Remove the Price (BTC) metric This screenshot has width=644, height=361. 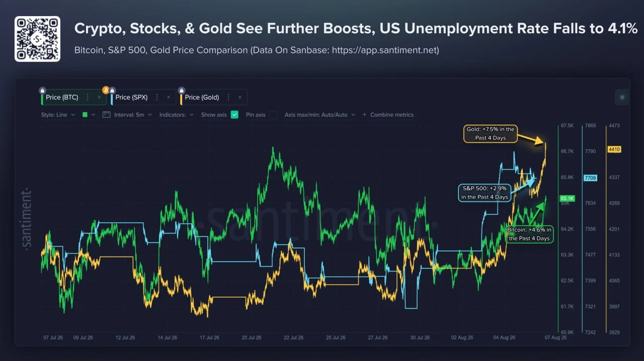click(99, 98)
